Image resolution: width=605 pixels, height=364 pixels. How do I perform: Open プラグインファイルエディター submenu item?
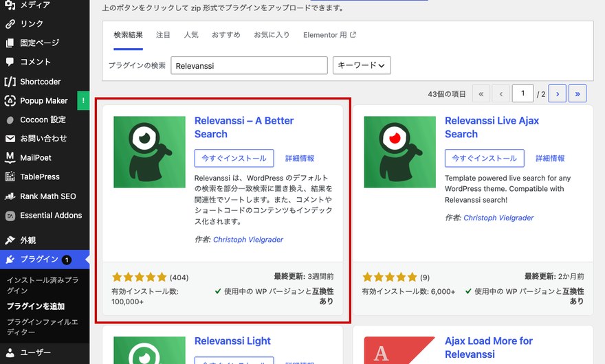point(43,327)
